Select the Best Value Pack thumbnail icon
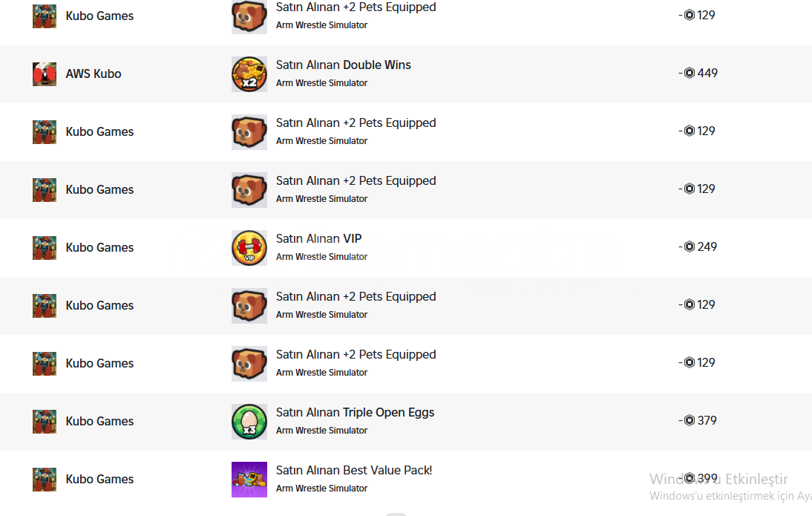Viewport: 812px width, 516px height. pyautogui.click(x=249, y=479)
